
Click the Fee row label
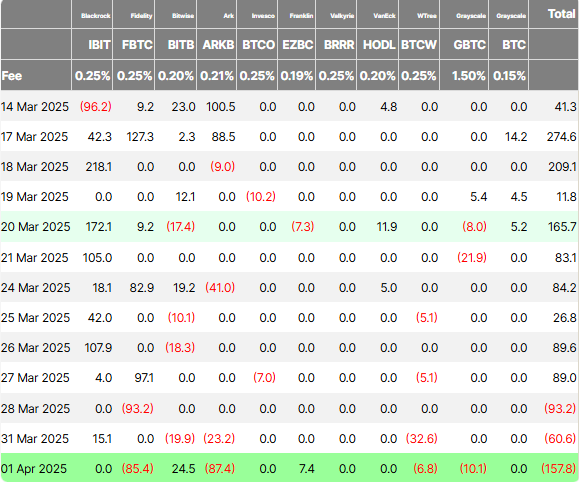coord(12,76)
